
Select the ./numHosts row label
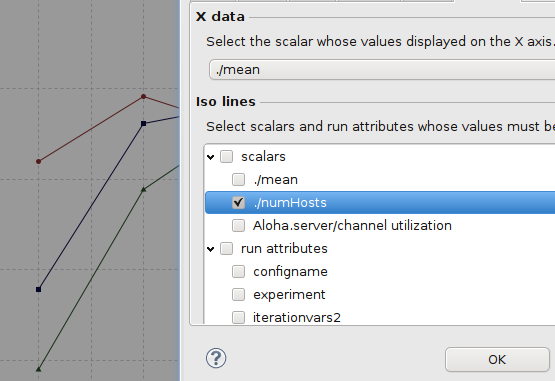coord(290,203)
